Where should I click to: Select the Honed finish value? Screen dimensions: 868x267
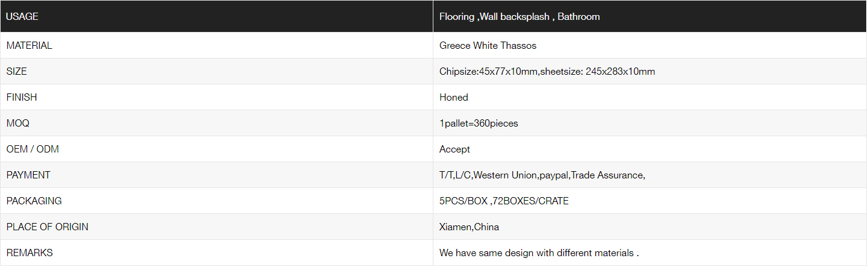tap(454, 98)
